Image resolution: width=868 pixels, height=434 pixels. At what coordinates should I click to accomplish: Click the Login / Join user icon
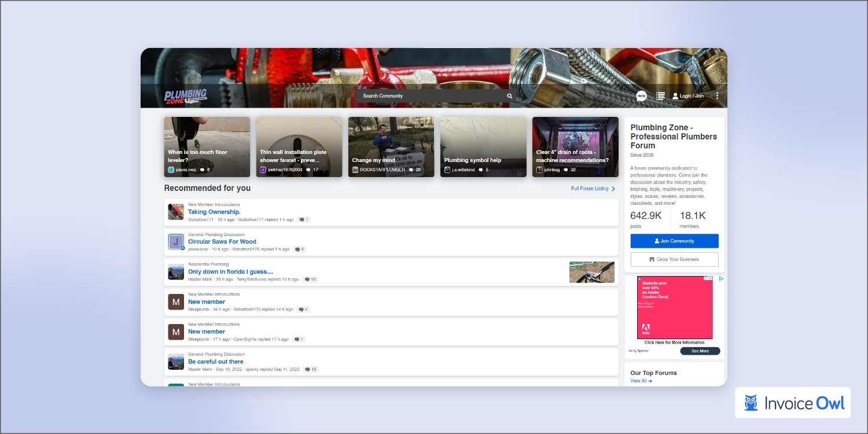click(675, 96)
